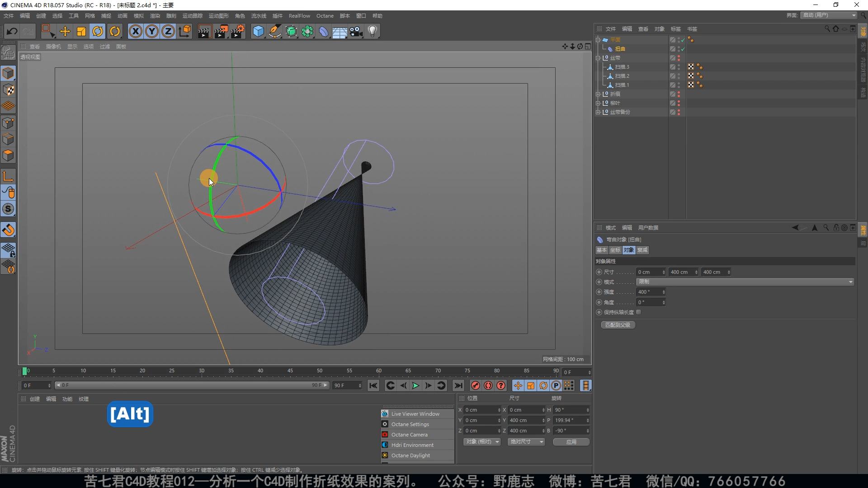Open Edit Render Settings gear clapperboard
This screenshot has width=868, height=488.
point(238,31)
